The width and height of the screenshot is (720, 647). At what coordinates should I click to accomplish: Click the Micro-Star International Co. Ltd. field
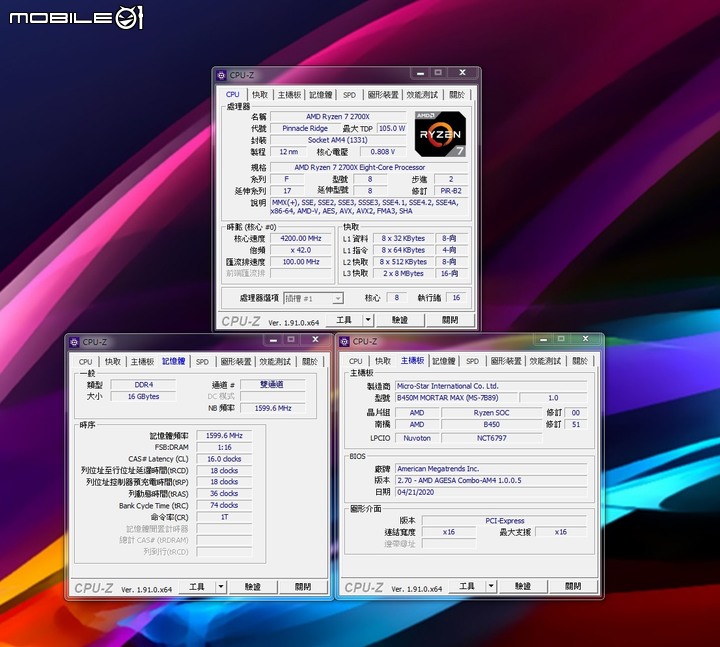pyautogui.click(x=491, y=386)
